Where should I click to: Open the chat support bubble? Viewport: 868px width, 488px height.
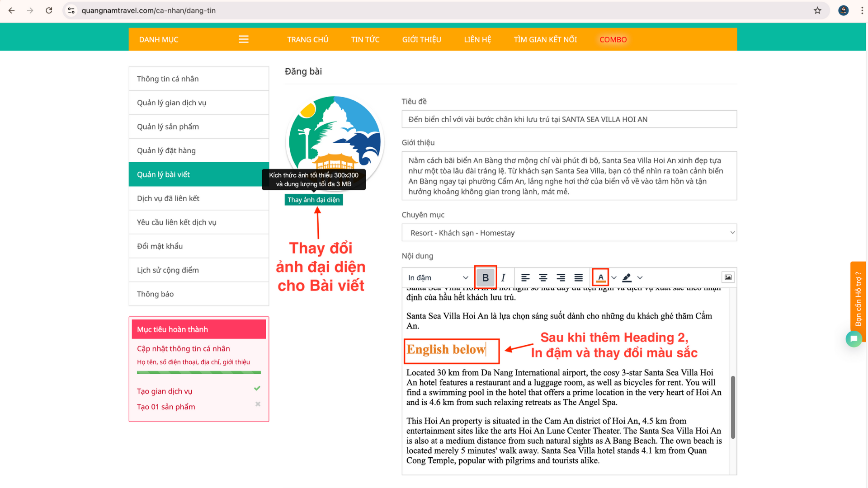[x=854, y=339]
